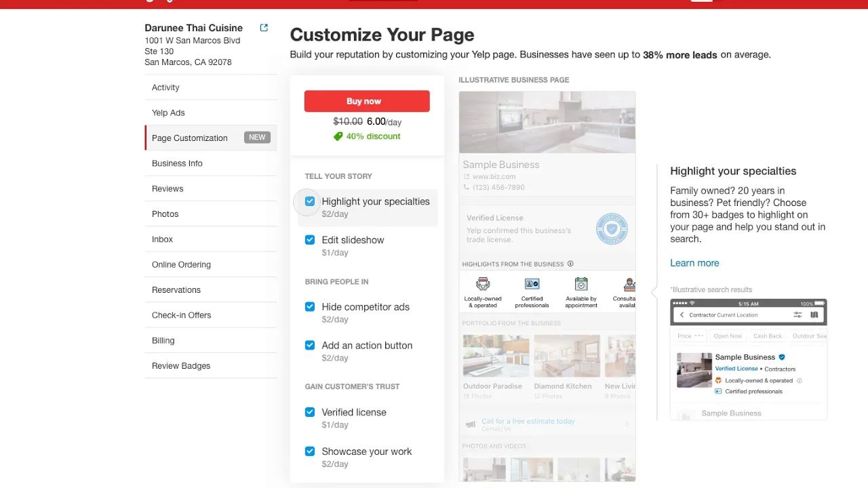Click the NEW badge on Page Customization
This screenshot has height=488, width=868.
pos(257,137)
